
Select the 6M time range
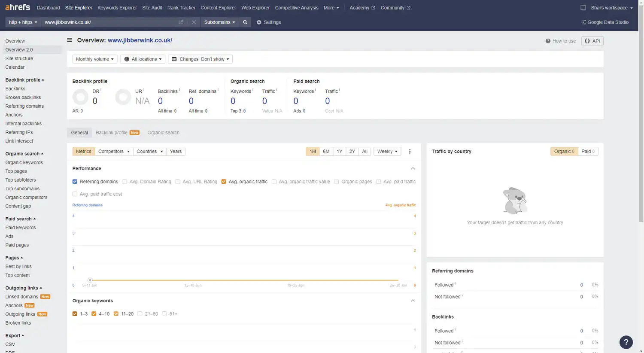point(326,151)
